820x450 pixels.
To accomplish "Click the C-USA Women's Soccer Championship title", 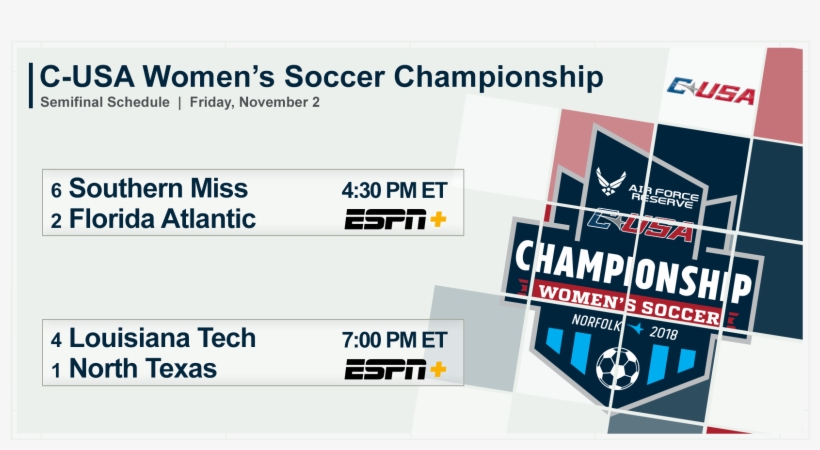I will pyautogui.click(x=321, y=76).
